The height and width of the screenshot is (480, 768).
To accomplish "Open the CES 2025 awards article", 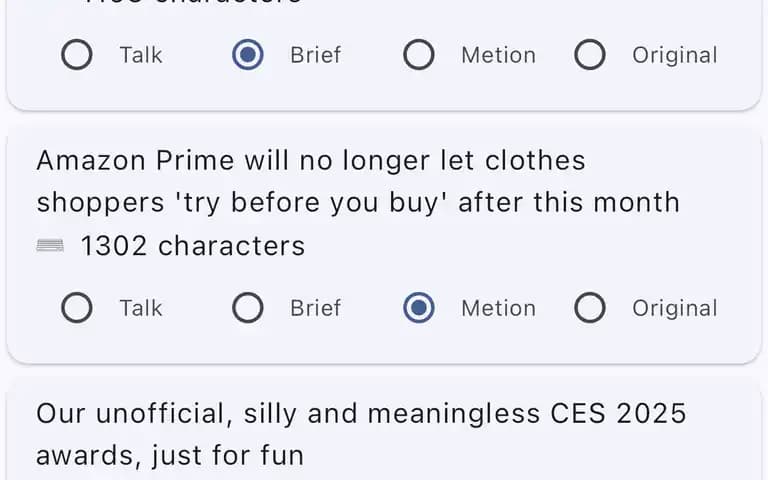I will pos(361,434).
